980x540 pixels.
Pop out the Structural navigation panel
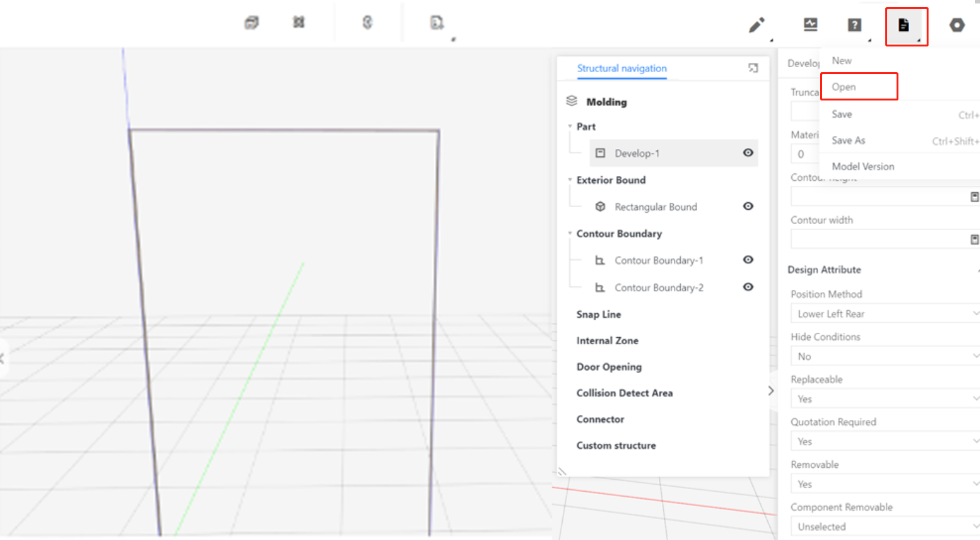pos(753,68)
